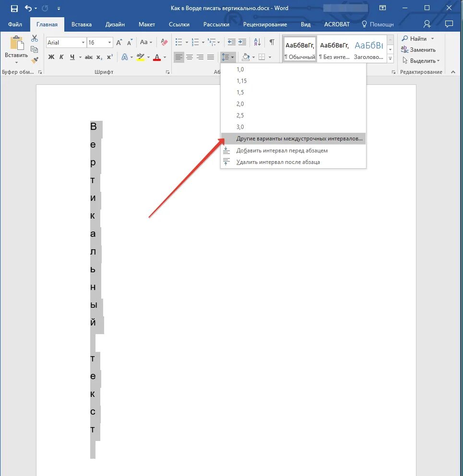463x476 pixels.
Task: Apply the Обычный style
Action: click(x=300, y=49)
